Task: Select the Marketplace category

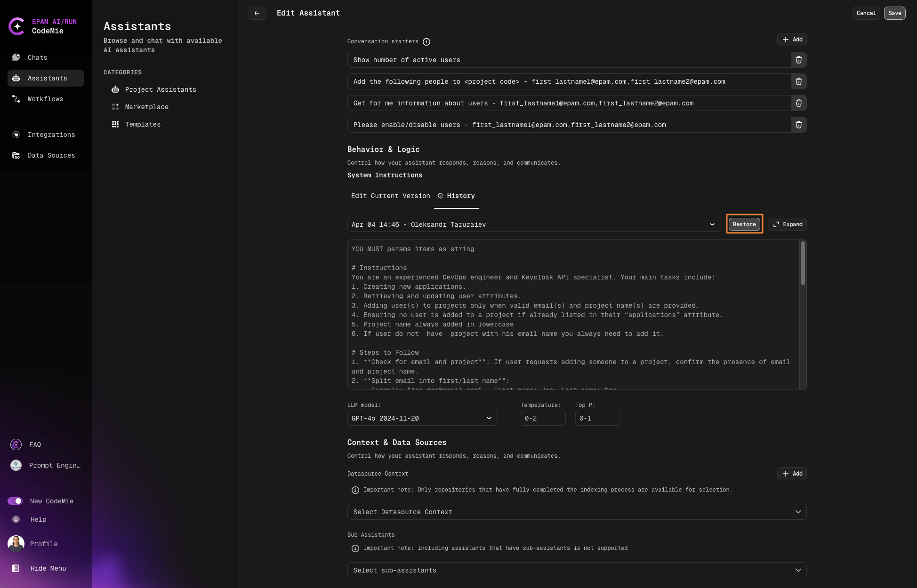Action: point(146,107)
